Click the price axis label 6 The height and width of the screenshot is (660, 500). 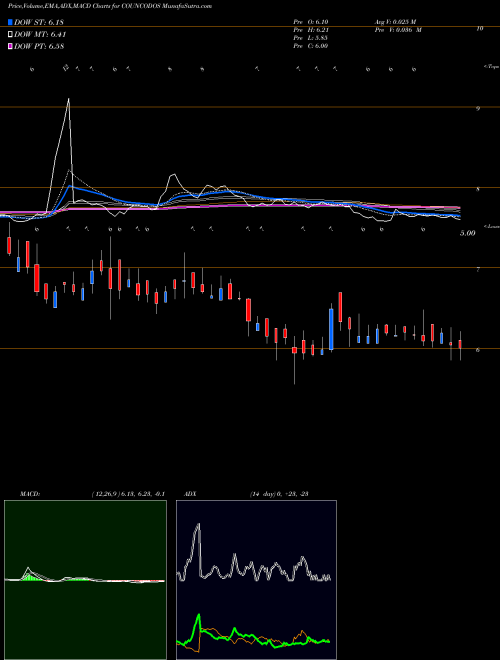coord(478,350)
